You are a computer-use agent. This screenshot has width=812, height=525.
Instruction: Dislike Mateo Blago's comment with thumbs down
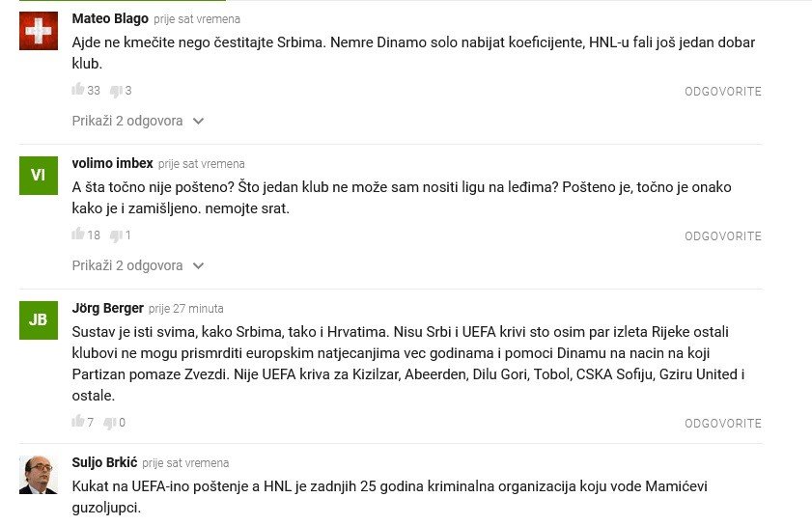[x=116, y=91]
